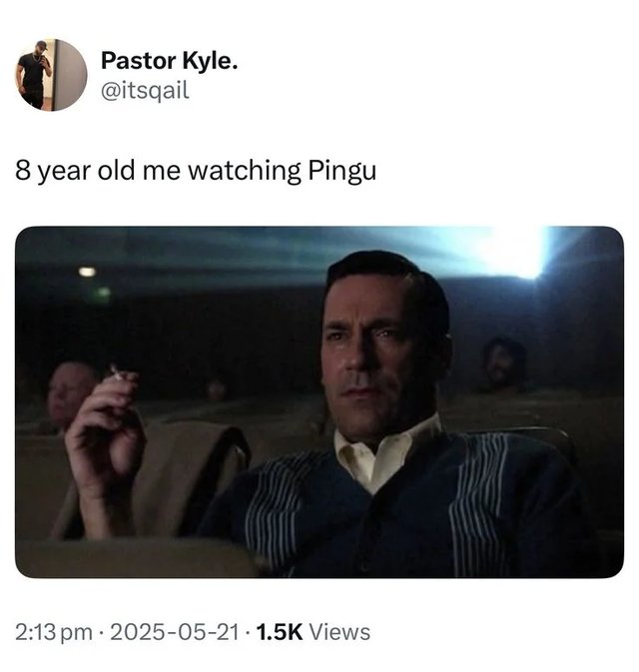Click the white shirt collar in the image
This screenshot has width=639, height=672.
(385, 450)
